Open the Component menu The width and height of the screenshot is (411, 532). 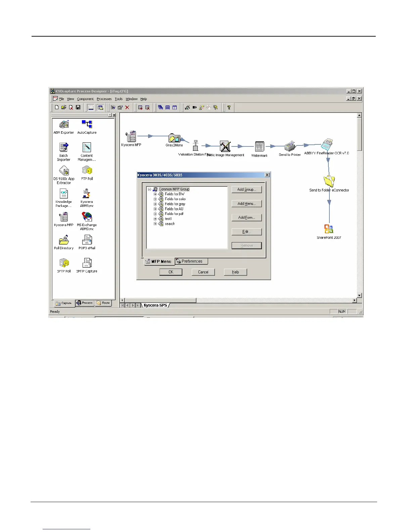pyautogui.click(x=85, y=99)
